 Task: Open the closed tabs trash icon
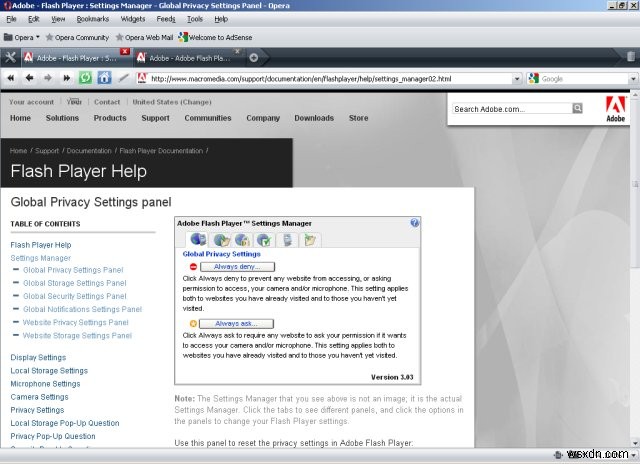point(631,56)
